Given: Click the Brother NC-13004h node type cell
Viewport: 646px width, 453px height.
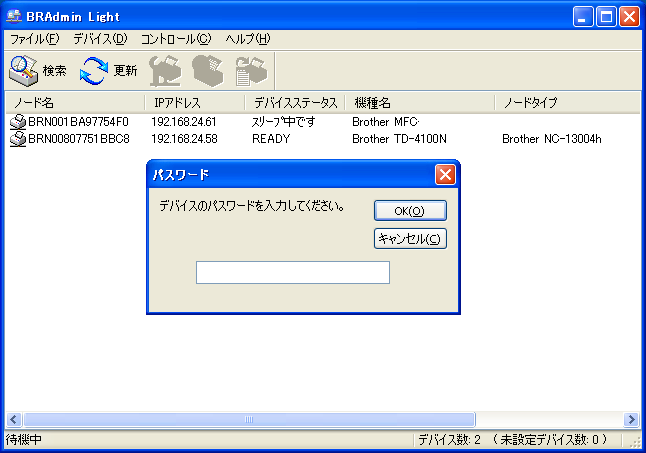Looking at the screenshot, I should tap(552, 139).
